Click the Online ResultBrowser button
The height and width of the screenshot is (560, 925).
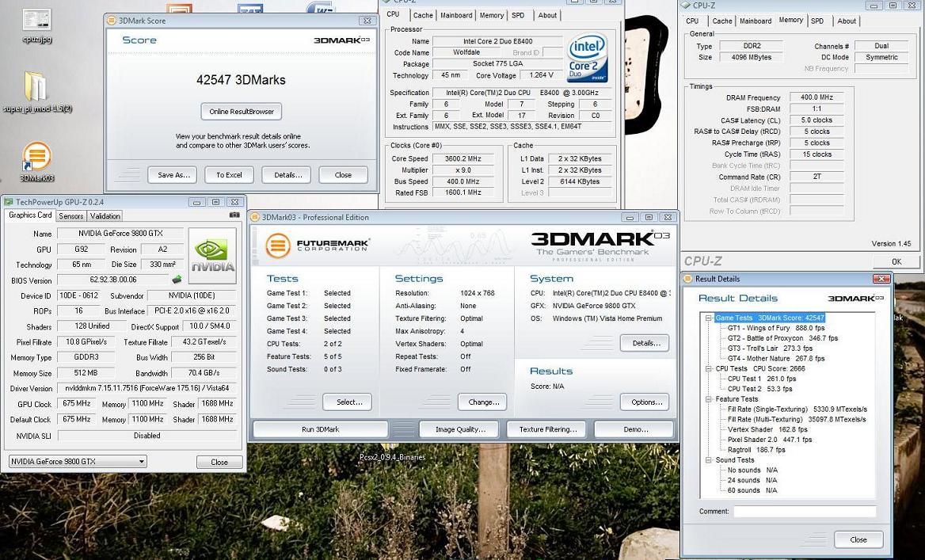point(242,112)
